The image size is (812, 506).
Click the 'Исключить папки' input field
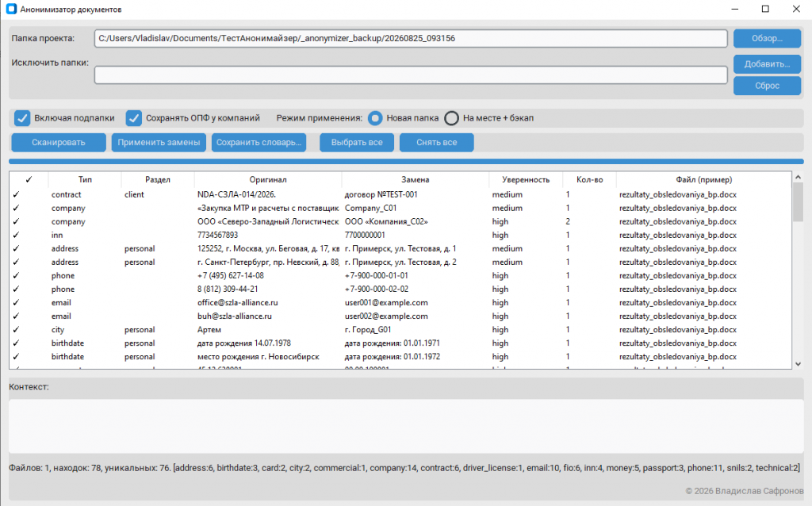[411, 75]
